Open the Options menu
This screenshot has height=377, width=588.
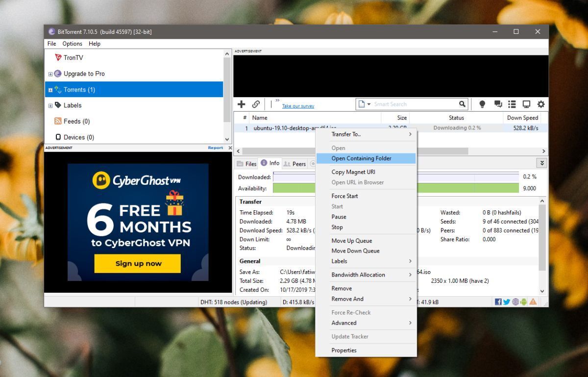point(72,44)
